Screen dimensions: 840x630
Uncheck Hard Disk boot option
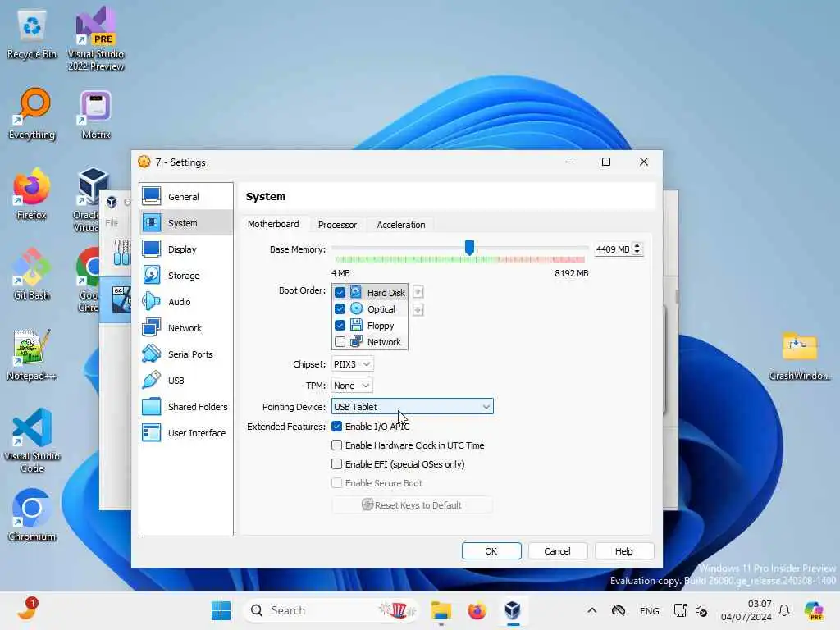340,293
